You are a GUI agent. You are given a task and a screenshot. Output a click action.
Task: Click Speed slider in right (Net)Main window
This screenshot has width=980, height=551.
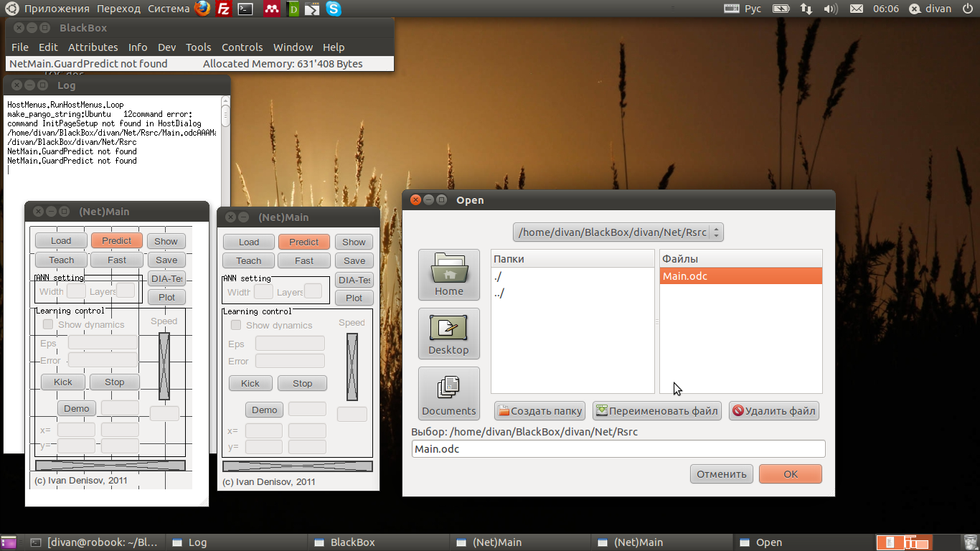click(352, 367)
